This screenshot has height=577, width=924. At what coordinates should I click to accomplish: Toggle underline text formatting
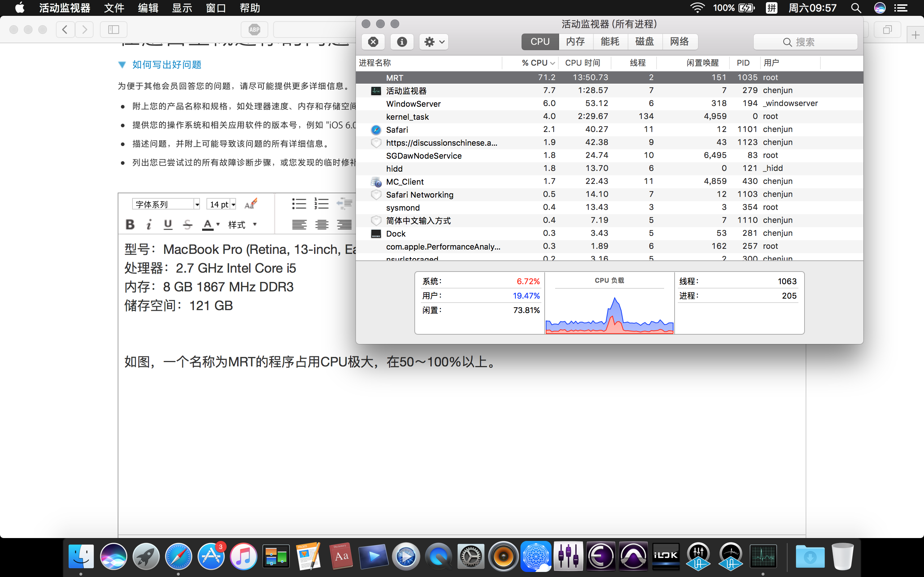[167, 224]
